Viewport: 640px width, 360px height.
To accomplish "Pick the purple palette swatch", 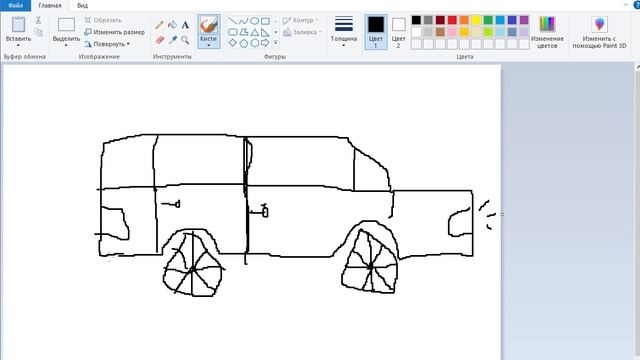I will click(x=524, y=20).
